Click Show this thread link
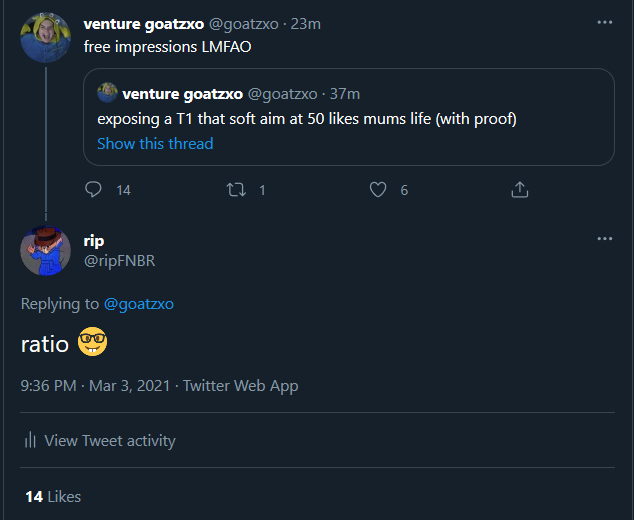 pos(155,143)
